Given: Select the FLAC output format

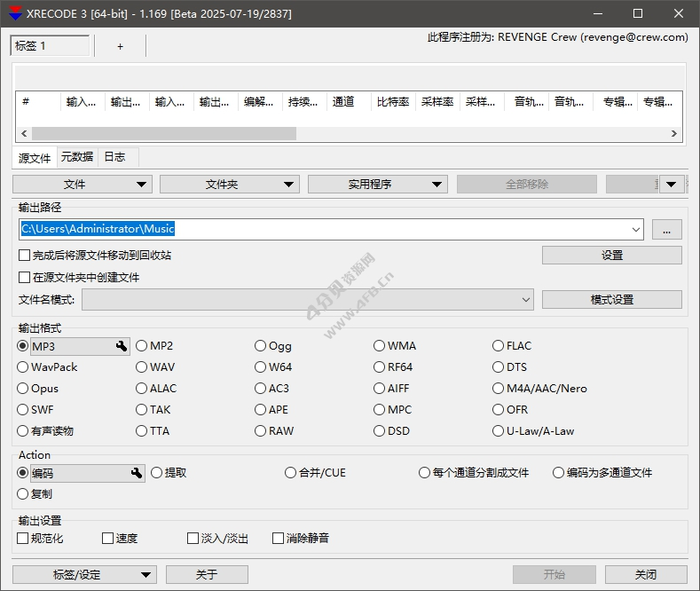Looking at the screenshot, I should coord(499,346).
